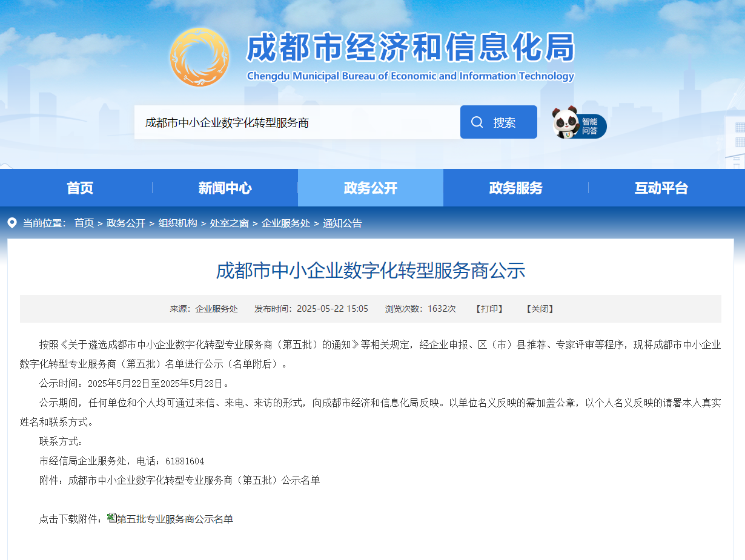Click 首页 in the breadcrumb trail
The image size is (745, 560).
[x=84, y=223]
